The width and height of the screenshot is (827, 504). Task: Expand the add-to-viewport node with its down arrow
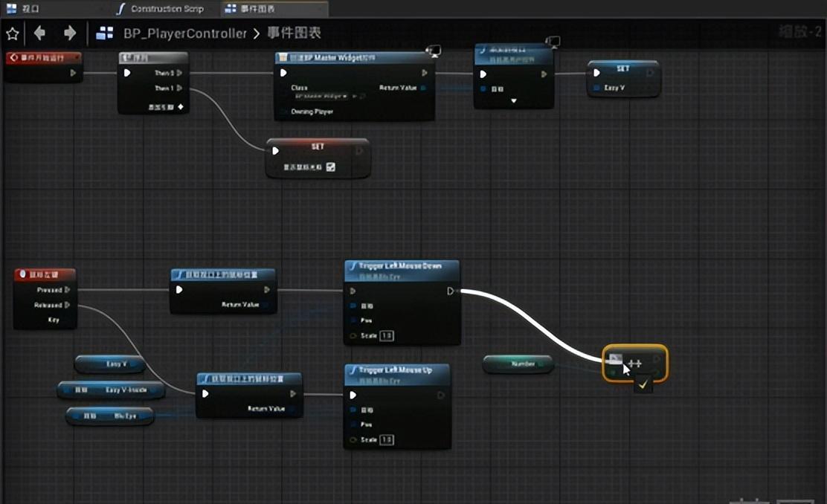(x=513, y=100)
